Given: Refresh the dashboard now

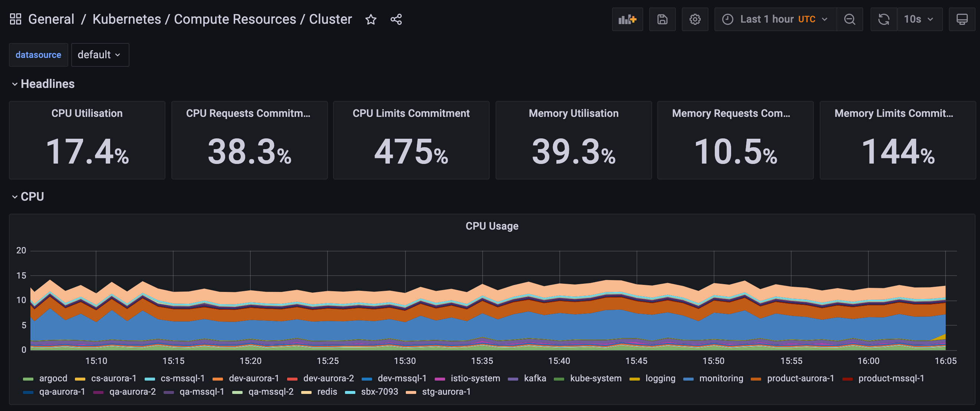Looking at the screenshot, I should (x=884, y=19).
